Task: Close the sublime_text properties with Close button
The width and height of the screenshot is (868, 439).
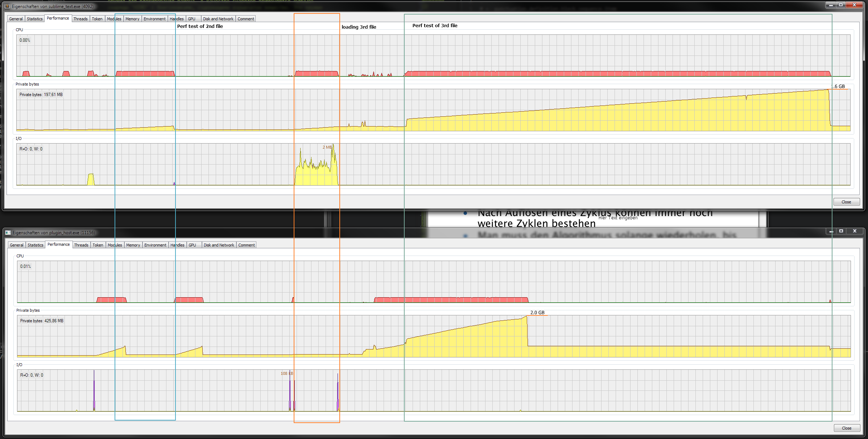Action: point(846,202)
